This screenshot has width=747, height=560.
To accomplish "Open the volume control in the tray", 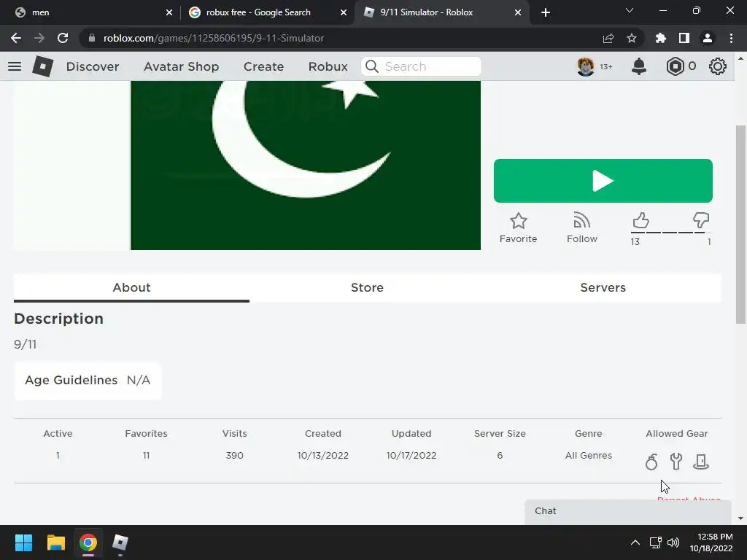I will pyautogui.click(x=673, y=542).
